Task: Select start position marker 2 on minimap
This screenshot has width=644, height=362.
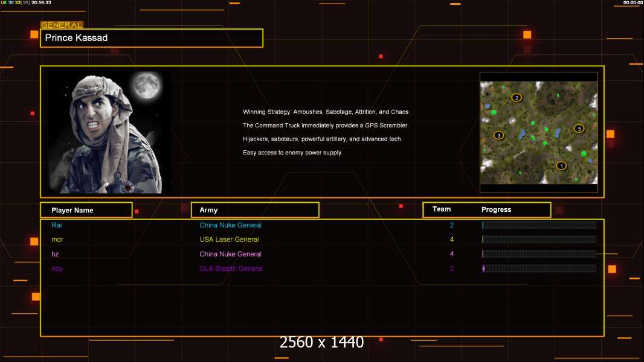Action: [517, 98]
